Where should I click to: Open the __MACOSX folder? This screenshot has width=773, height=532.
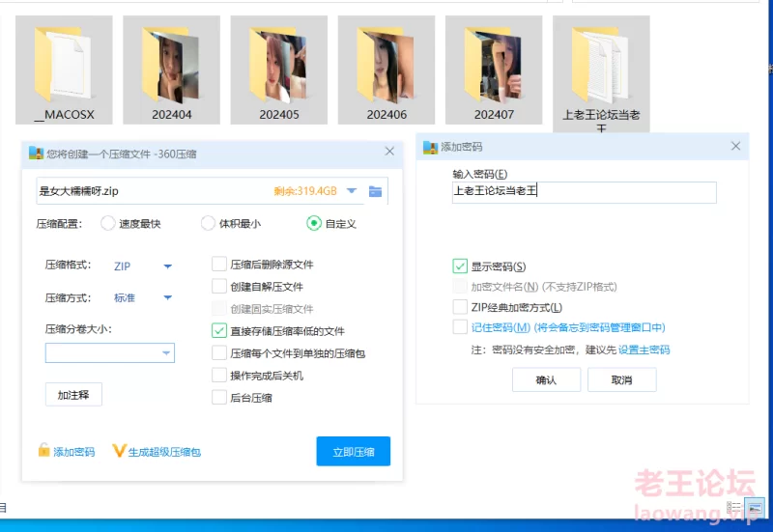coord(64,70)
